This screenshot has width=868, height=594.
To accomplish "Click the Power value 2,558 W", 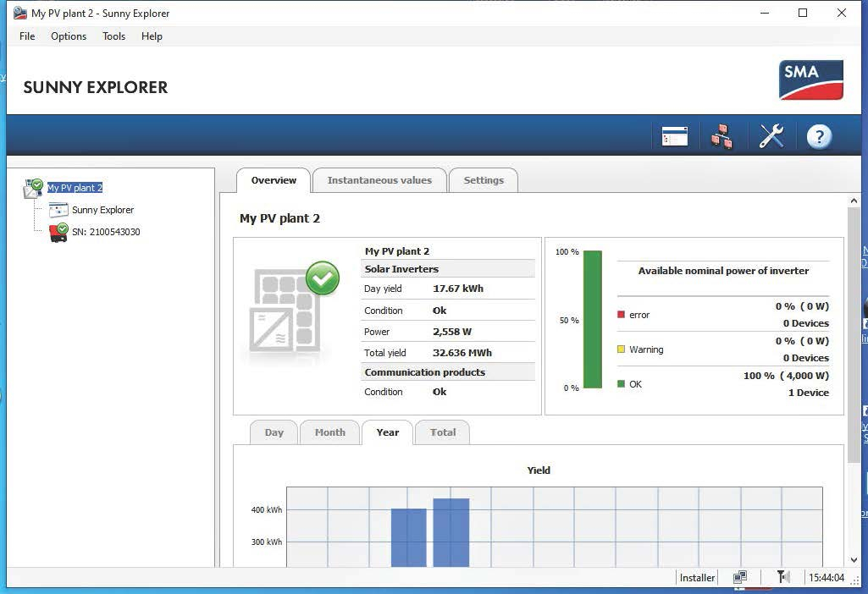I will click(x=451, y=332).
